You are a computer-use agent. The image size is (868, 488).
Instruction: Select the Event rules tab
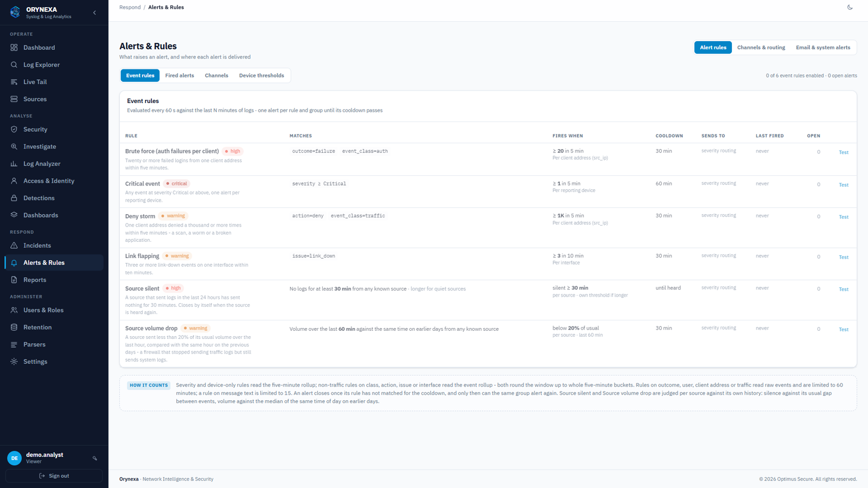(140, 75)
